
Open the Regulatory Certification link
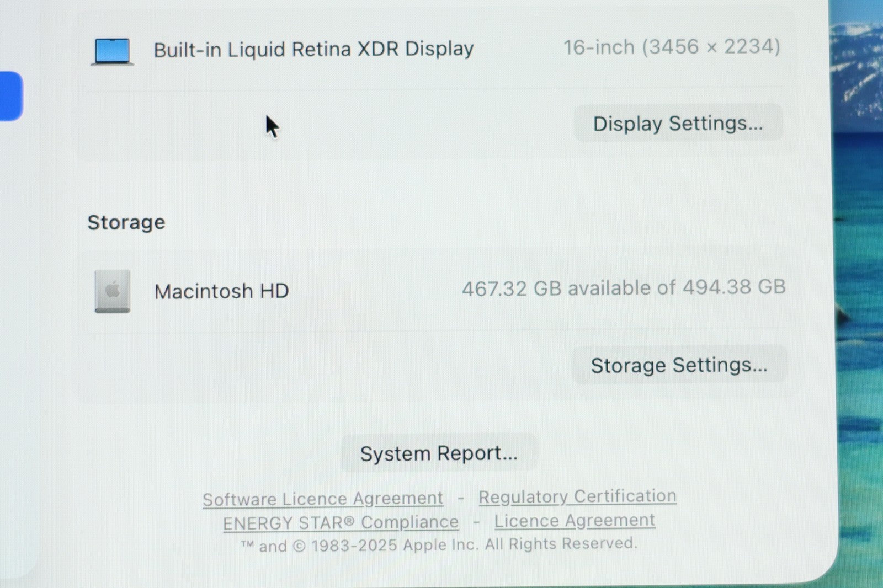coord(577,496)
